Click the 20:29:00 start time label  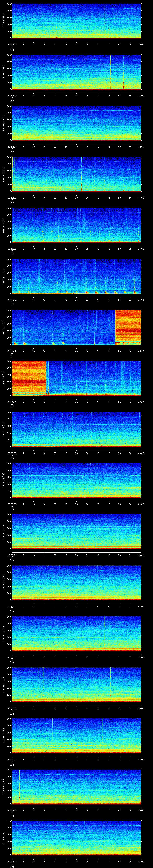pos(12,44)
